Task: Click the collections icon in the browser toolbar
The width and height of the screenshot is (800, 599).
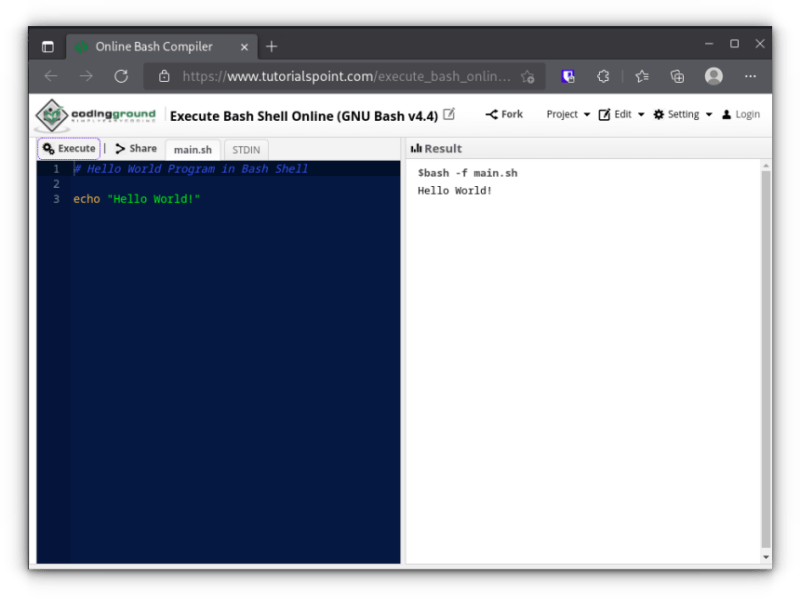Action: click(678, 76)
